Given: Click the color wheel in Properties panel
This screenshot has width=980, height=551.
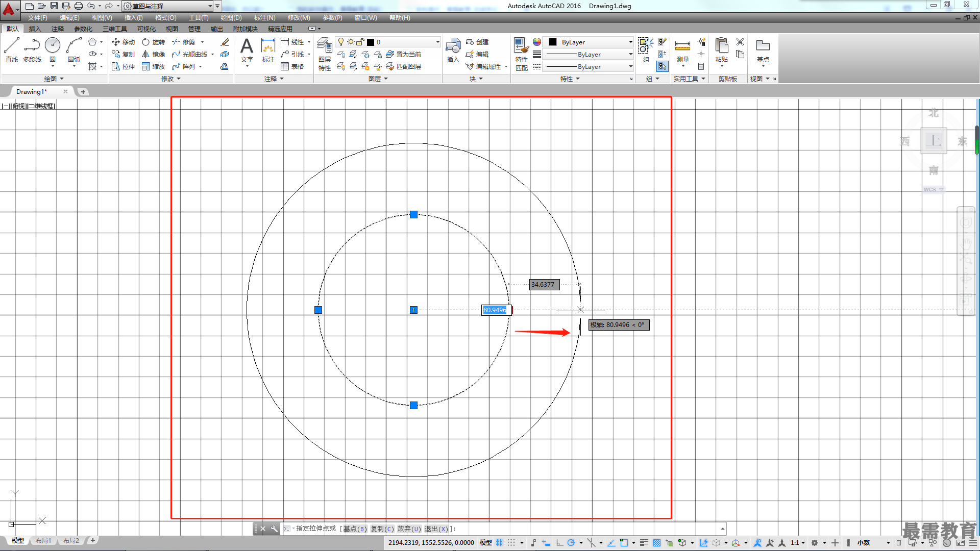Looking at the screenshot, I should click(537, 42).
